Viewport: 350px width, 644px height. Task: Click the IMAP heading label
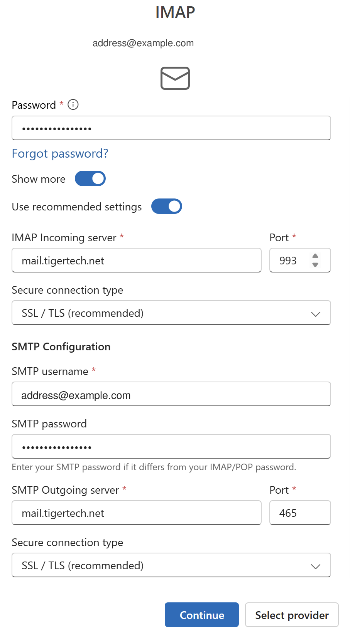tap(175, 13)
